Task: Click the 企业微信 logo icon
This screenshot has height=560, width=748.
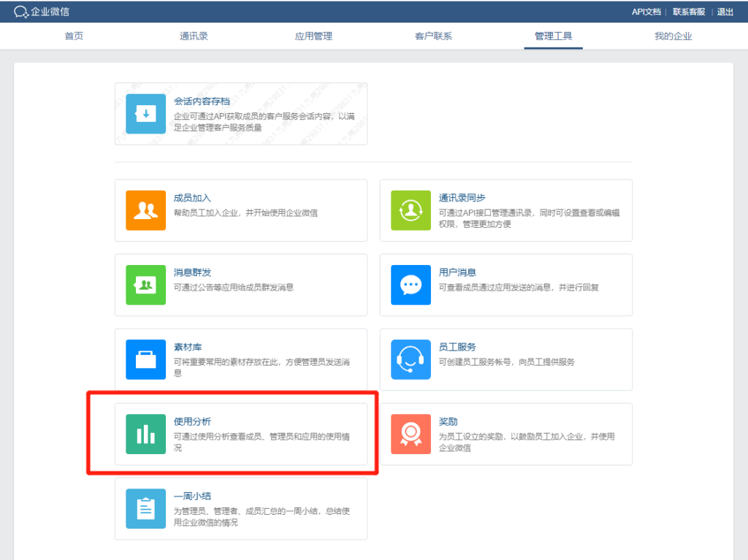Action: tap(21, 12)
